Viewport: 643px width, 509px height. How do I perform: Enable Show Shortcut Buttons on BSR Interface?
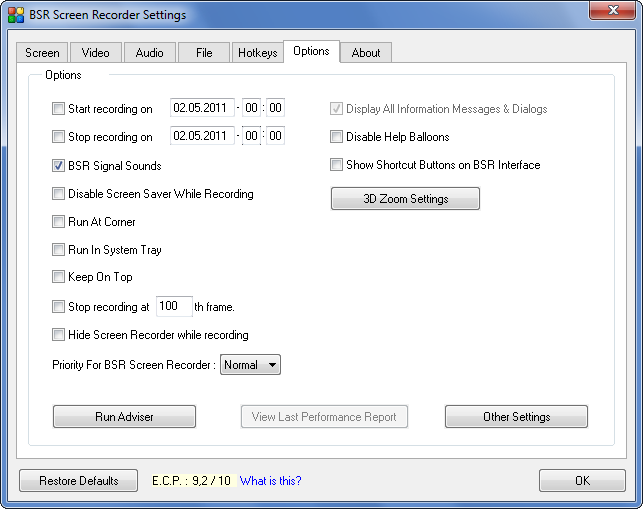pos(336,164)
